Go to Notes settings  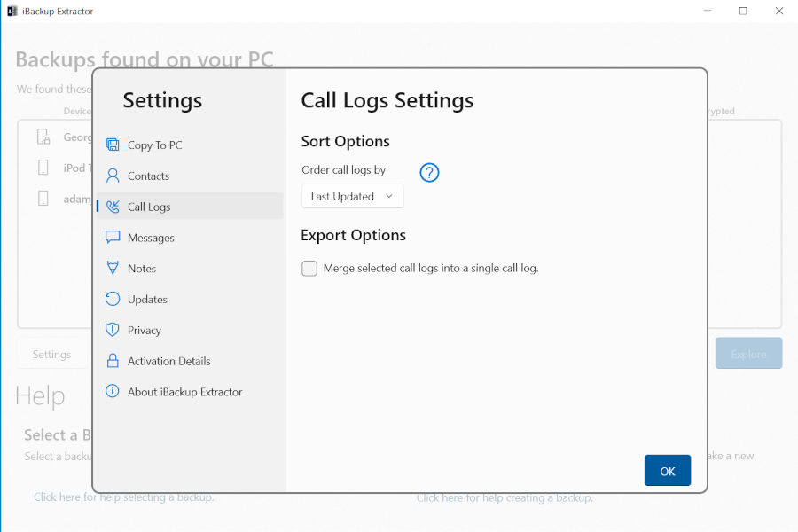190,269
